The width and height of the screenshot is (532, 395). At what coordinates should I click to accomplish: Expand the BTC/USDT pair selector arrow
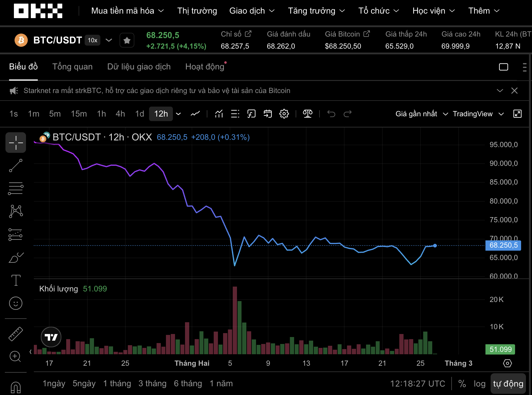pos(109,40)
